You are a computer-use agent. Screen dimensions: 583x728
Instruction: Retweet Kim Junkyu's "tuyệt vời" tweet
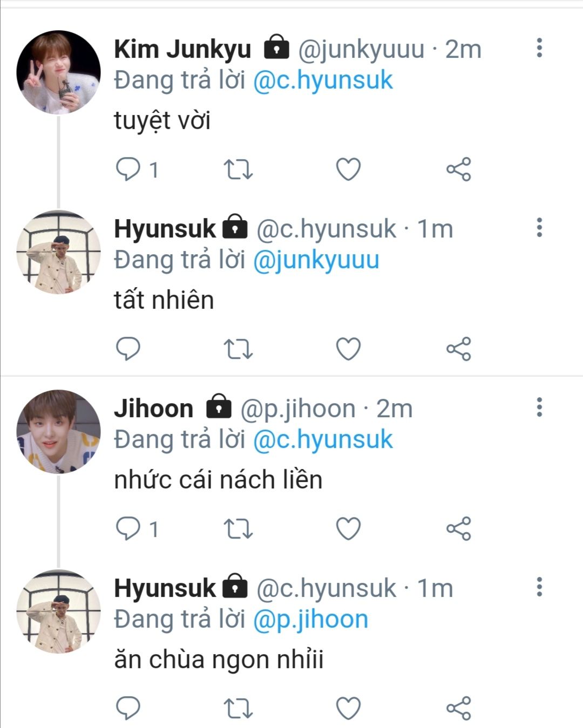coord(238,169)
